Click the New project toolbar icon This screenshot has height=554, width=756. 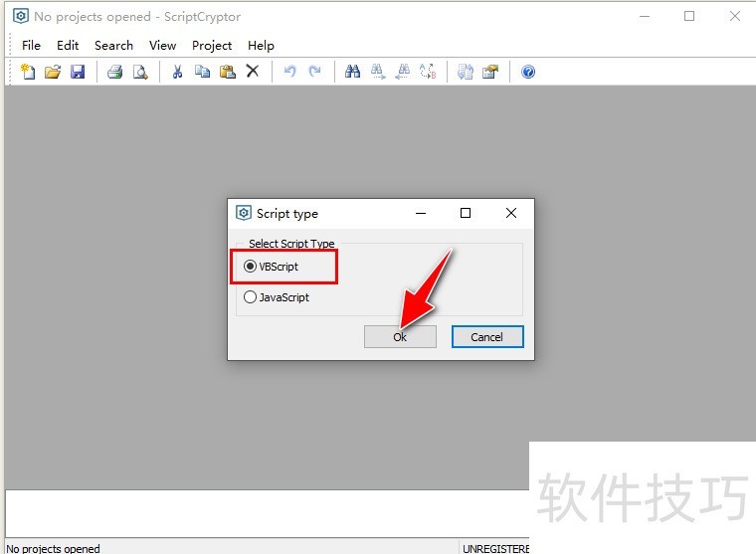tap(28, 72)
